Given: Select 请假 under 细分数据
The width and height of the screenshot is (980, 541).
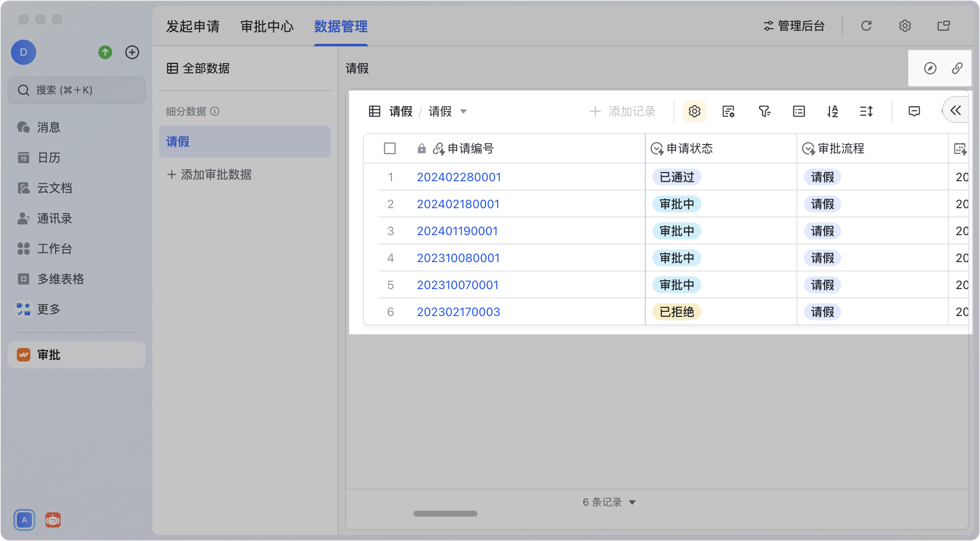Looking at the screenshot, I should [x=245, y=142].
